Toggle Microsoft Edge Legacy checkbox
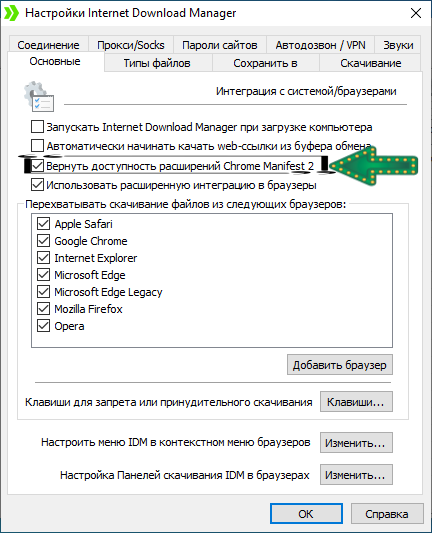This screenshot has height=533, width=432. pyautogui.click(x=44, y=292)
